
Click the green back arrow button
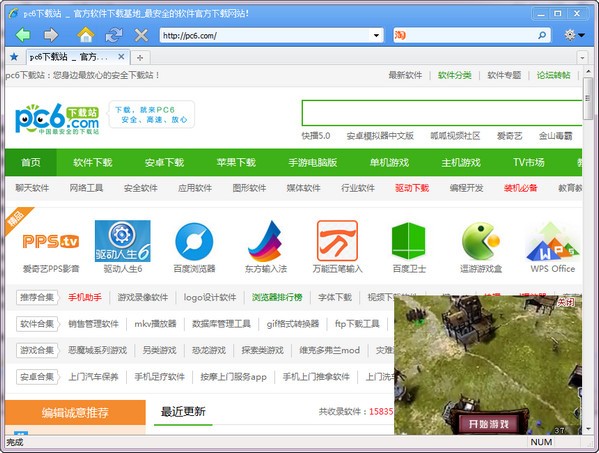click(23, 35)
